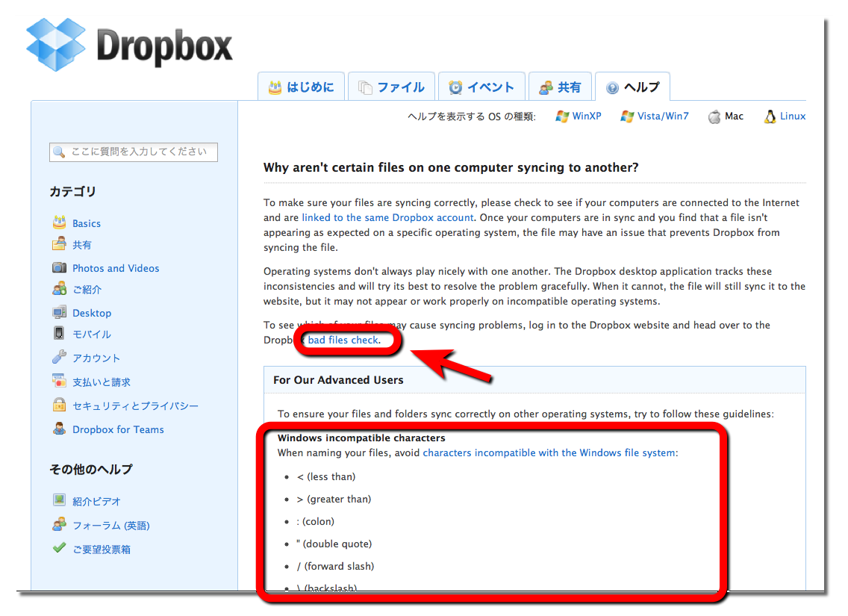Click the Dropbox wordmark in the header
This screenshot has height=616, width=848.
click(164, 46)
